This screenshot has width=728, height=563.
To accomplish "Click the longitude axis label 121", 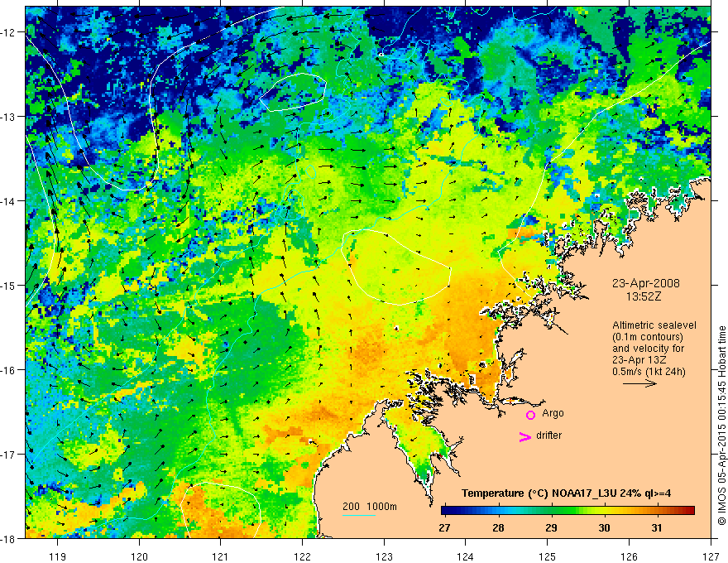I will click(x=220, y=556).
